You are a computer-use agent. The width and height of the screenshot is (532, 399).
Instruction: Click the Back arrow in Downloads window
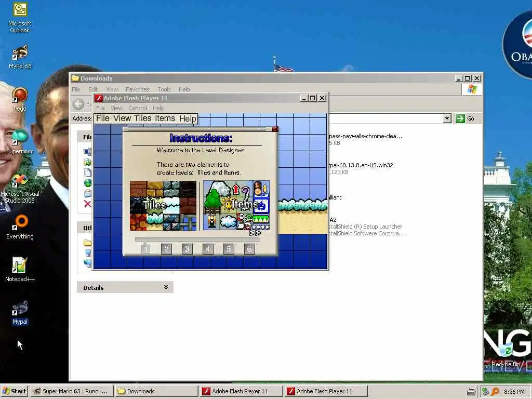(x=78, y=104)
